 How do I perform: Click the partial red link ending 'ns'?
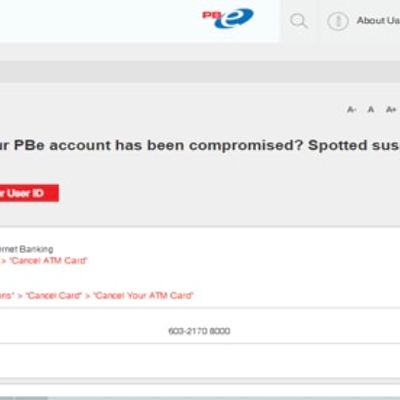click(7, 295)
